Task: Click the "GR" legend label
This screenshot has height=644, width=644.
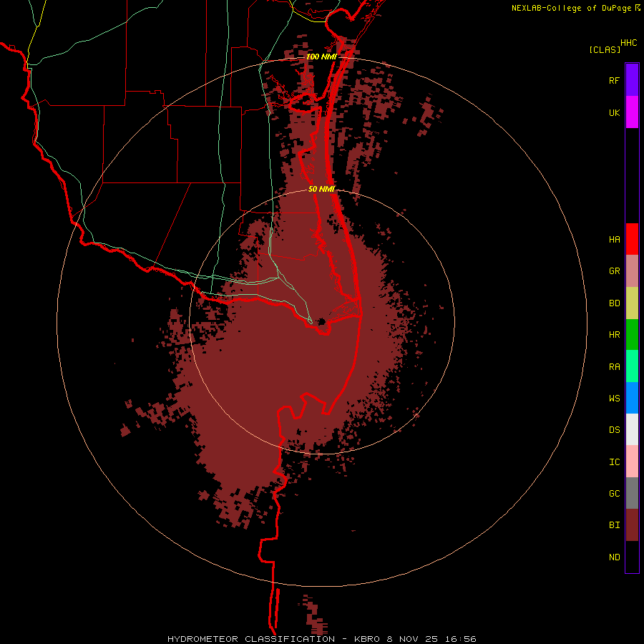Action: pos(614,271)
